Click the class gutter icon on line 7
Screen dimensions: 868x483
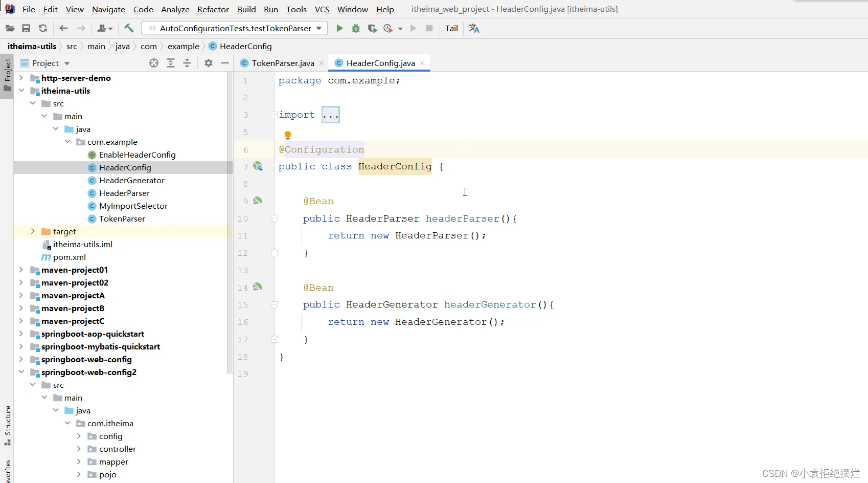point(258,166)
